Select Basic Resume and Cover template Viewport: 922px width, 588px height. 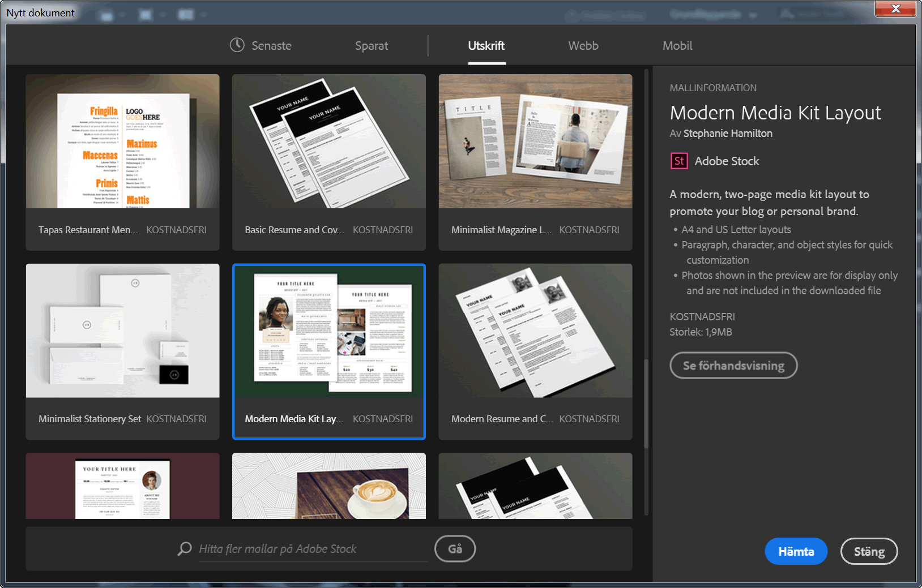328,141
